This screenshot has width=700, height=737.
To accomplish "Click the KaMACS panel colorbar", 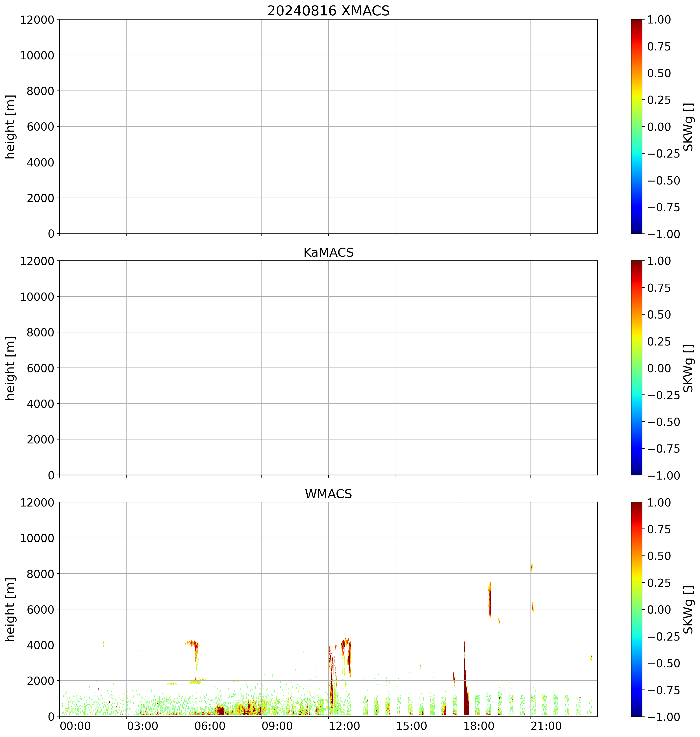I will [x=637, y=368].
